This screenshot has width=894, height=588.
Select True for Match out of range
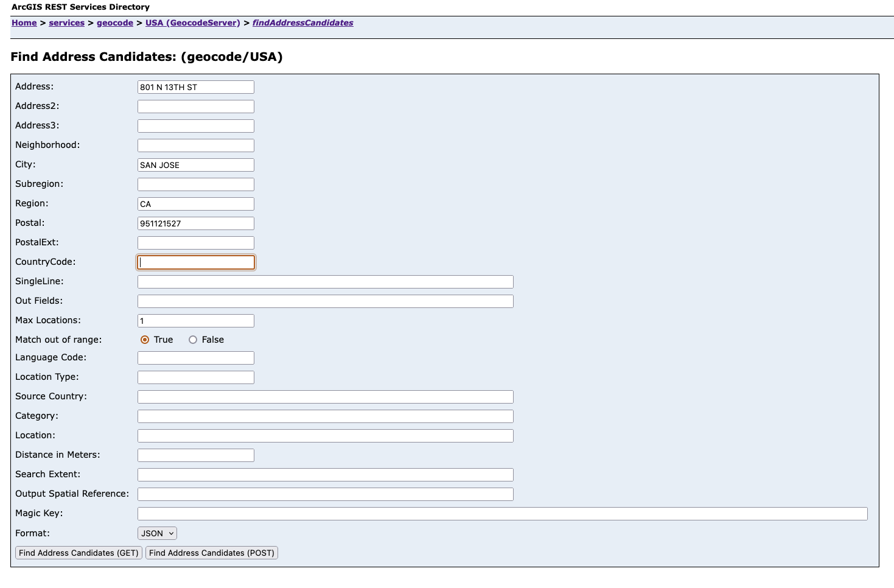(x=145, y=340)
